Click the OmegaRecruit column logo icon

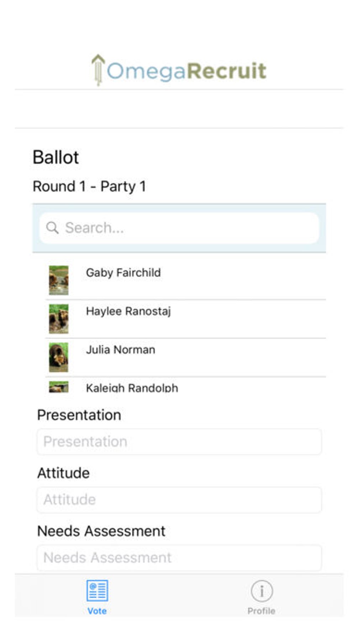pyautogui.click(x=98, y=70)
